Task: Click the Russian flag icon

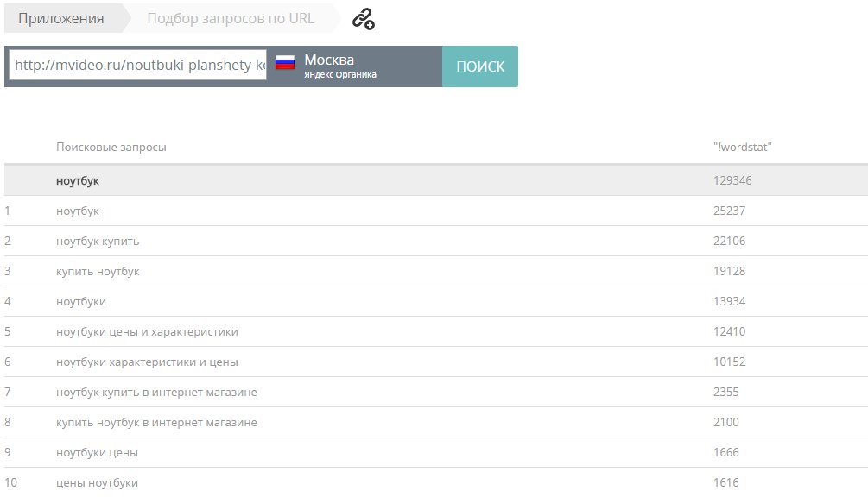Action: [285, 62]
